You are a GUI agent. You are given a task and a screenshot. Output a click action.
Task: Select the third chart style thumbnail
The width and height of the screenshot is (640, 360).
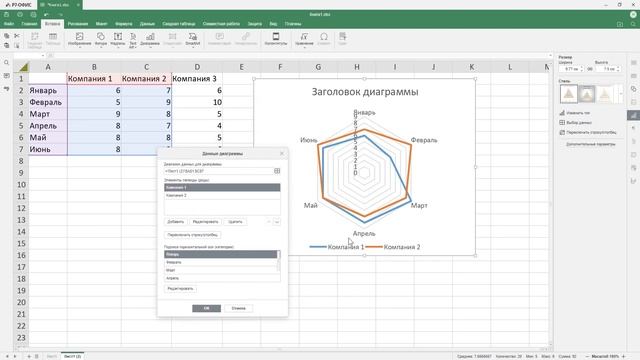[604, 94]
